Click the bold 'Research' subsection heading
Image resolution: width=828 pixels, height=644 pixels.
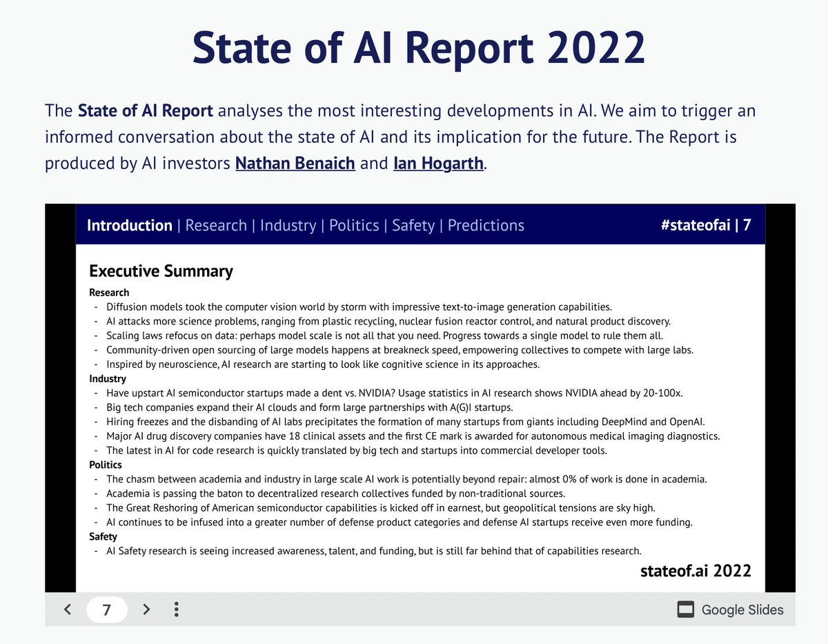(109, 293)
